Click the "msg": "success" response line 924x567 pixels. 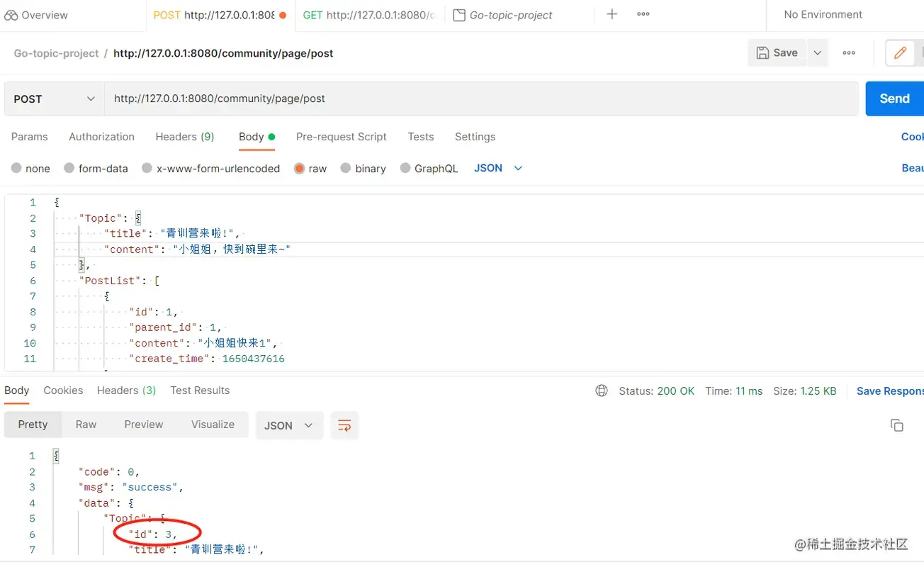(131, 488)
